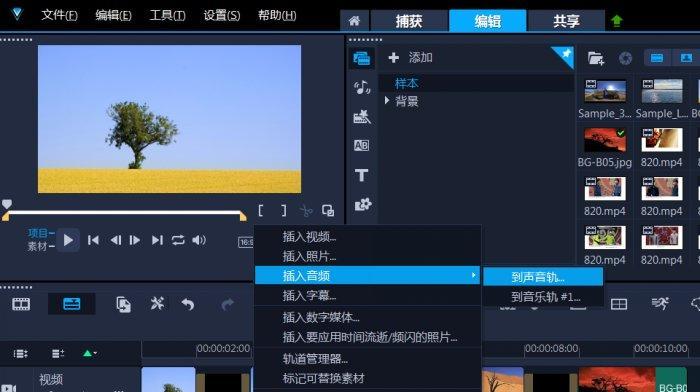Click the import media folder icon
The height and width of the screenshot is (392, 700).
(596, 58)
